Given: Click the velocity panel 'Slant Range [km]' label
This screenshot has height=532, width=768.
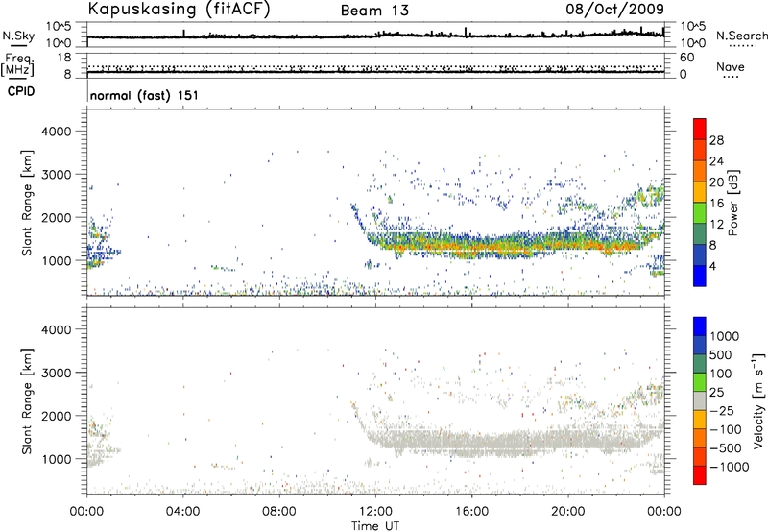Looking at the screenshot, I should [x=27, y=401].
